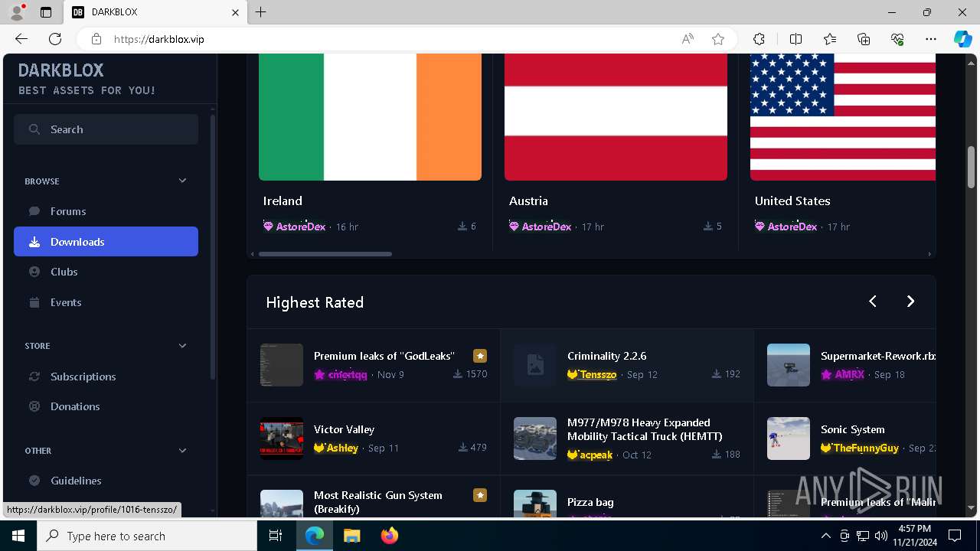This screenshot has width=980, height=551.
Task: Refresh the browser page
Action: [x=55, y=39]
